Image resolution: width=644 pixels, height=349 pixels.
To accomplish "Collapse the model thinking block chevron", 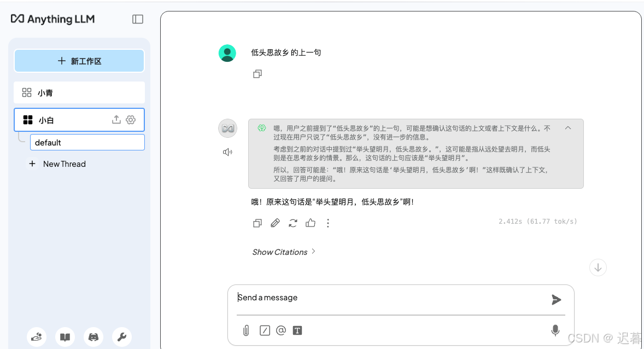I will (567, 127).
